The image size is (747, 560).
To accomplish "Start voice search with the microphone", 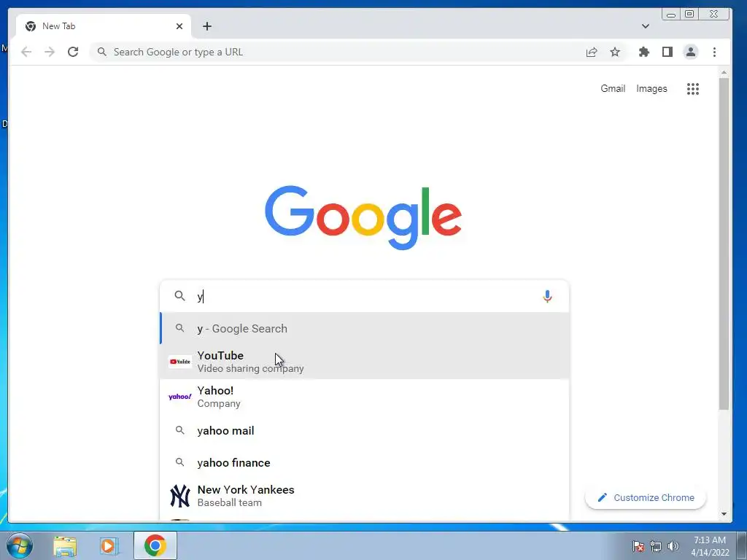I will [x=547, y=296].
